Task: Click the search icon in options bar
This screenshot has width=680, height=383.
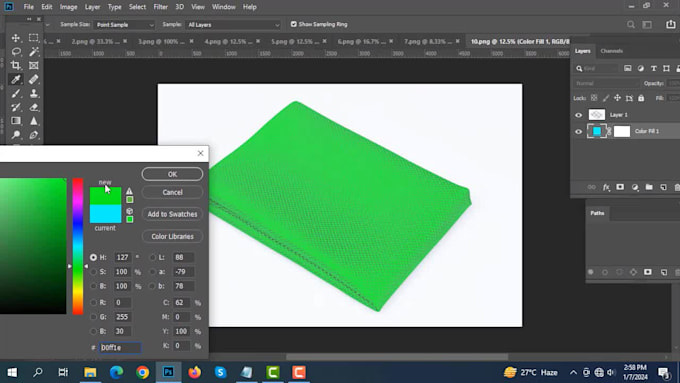Action: point(631,25)
